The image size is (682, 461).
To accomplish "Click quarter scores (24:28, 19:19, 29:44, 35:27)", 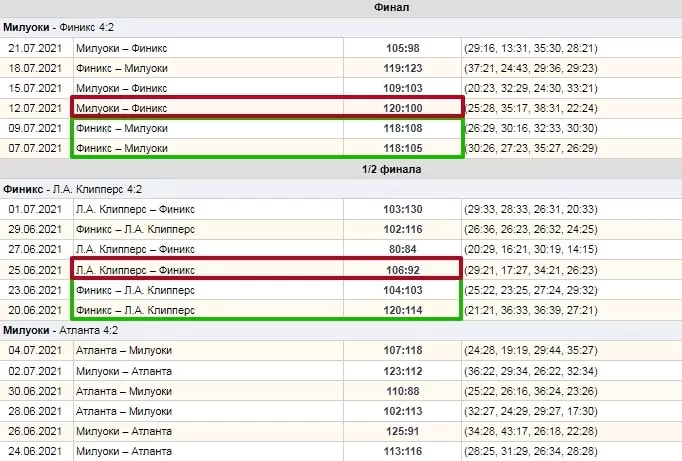I will tap(531, 350).
